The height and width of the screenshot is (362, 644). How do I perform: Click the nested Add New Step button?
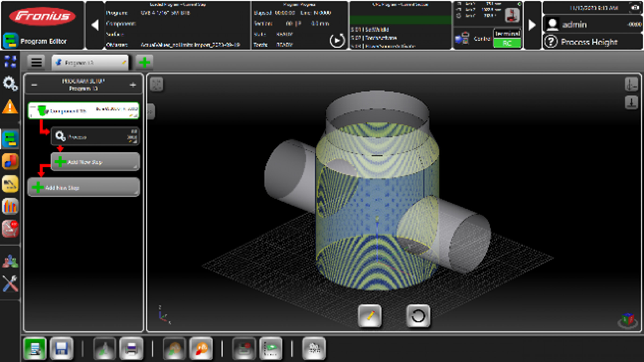click(x=95, y=162)
